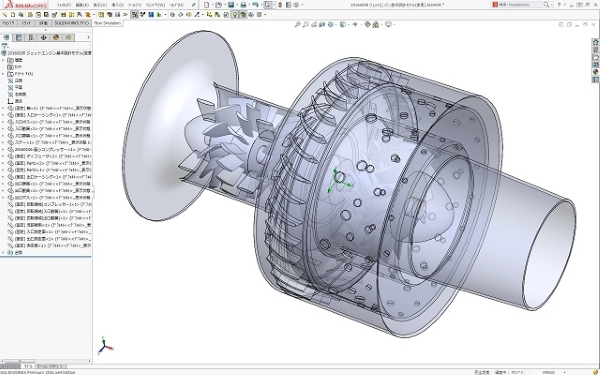Activate the Select cursor tool
This screenshot has width=600, height=375.
pyautogui.click(x=268, y=5)
